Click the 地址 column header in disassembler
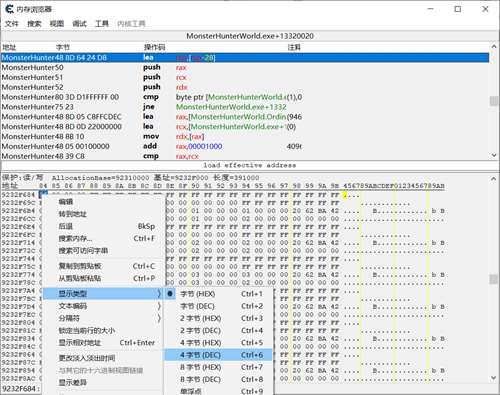Image resolution: width=500 pixels, height=395 pixels. 9,47
